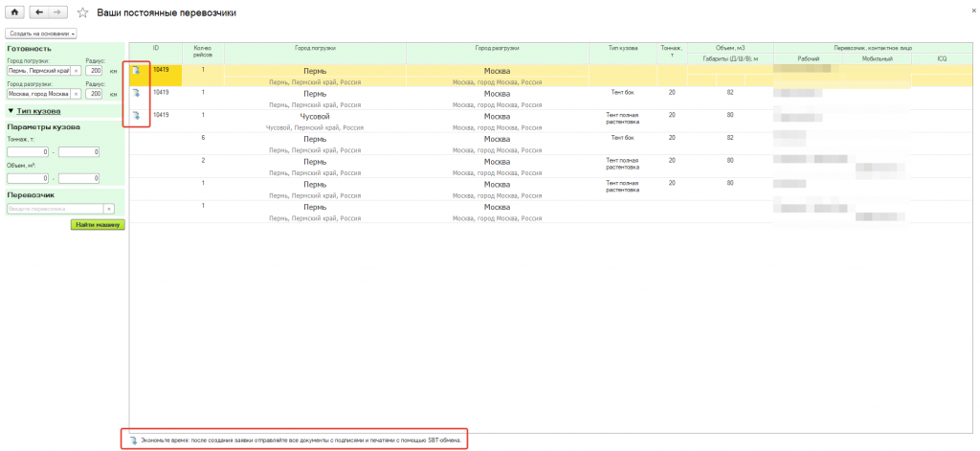Click the 'Габариты (Д/Ш/В), м' header

730,58
